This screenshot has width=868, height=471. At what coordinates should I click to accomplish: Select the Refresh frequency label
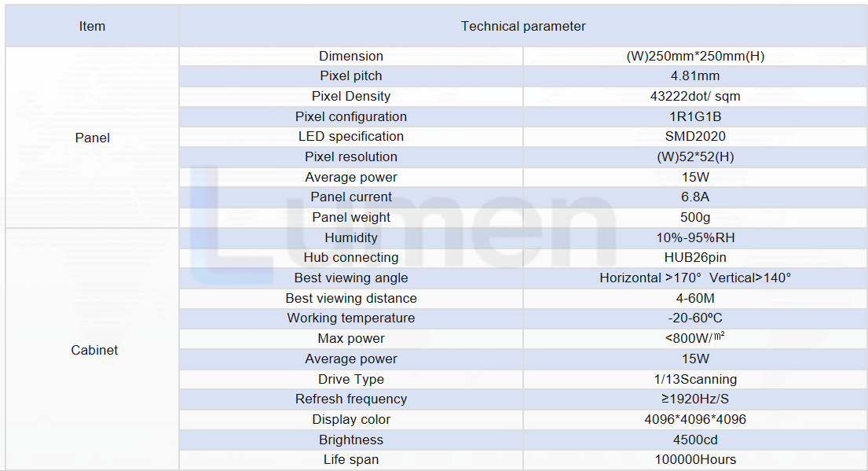351,399
